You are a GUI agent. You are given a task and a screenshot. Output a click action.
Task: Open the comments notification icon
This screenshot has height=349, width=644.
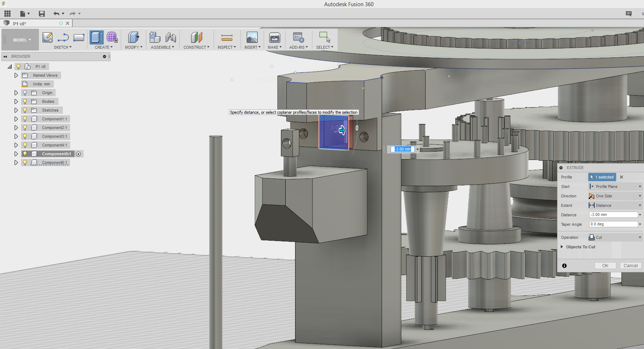pos(629,14)
